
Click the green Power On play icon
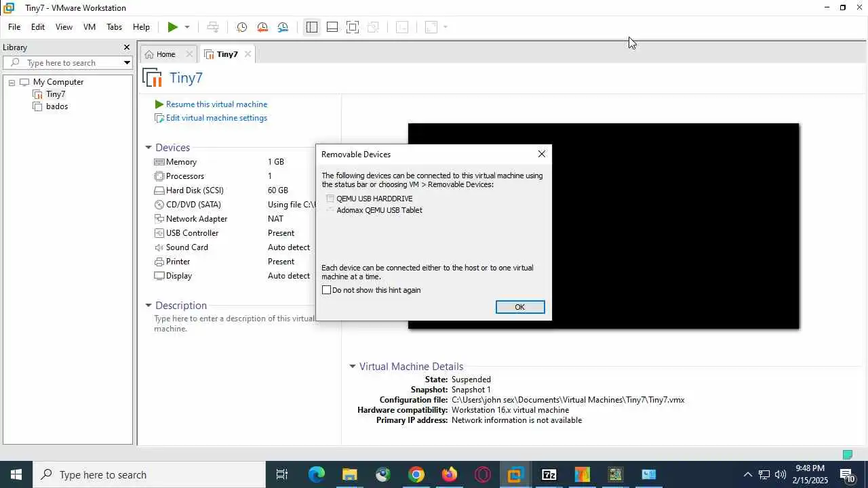(173, 27)
